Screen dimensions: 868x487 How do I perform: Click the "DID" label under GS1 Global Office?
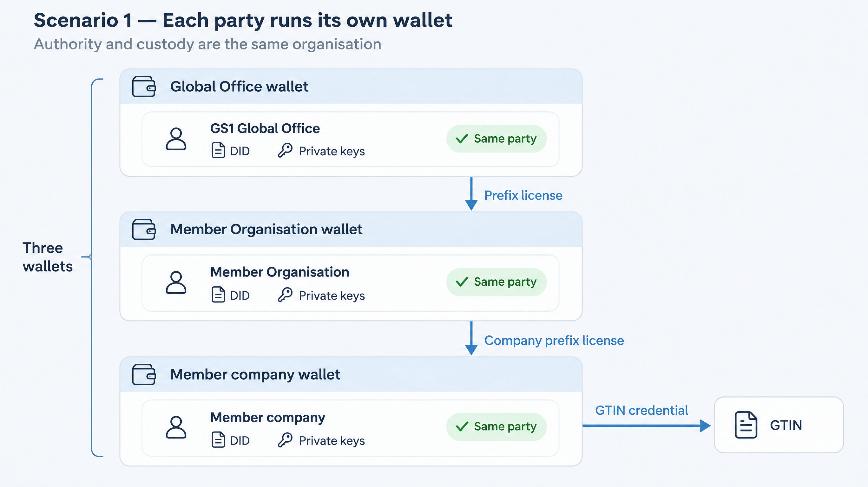click(240, 151)
